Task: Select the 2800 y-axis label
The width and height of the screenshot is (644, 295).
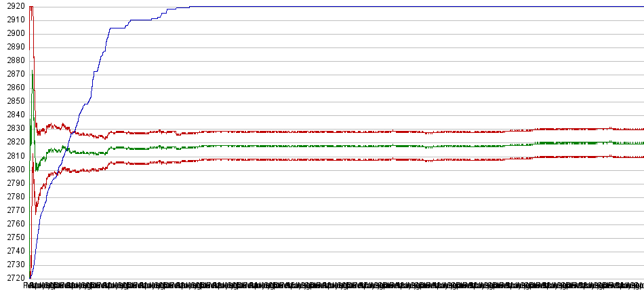Action: pyautogui.click(x=14, y=169)
